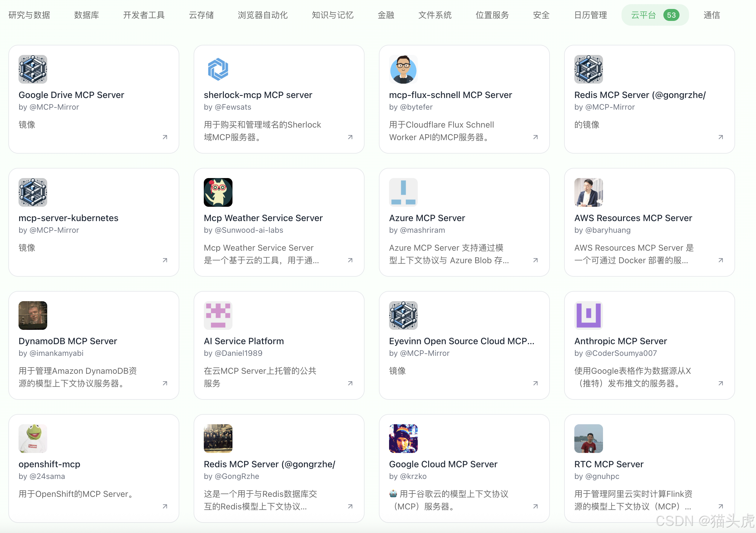This screenshot has height=533, width=756.
Task: Click external arrow on AWS Resources MCP Server card
Action: [720, 260]
